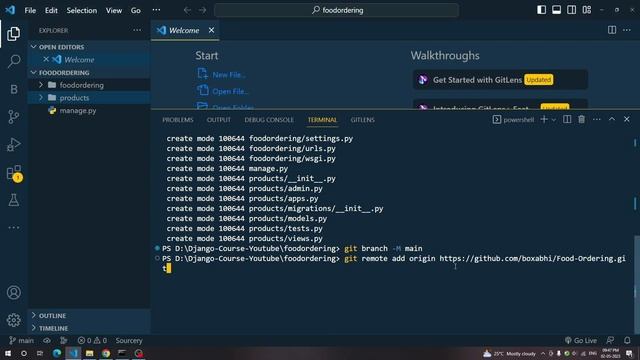The width and height of the screenshot is (640, 360).
Task: Launch new terminal with plus icon
Action: pyautogui.click(x=544, y=119)
